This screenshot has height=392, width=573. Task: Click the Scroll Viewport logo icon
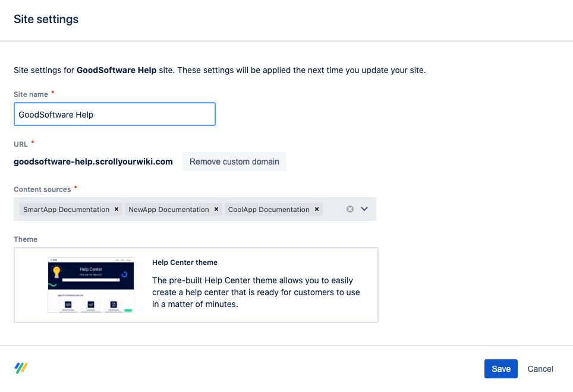point(21,368)
